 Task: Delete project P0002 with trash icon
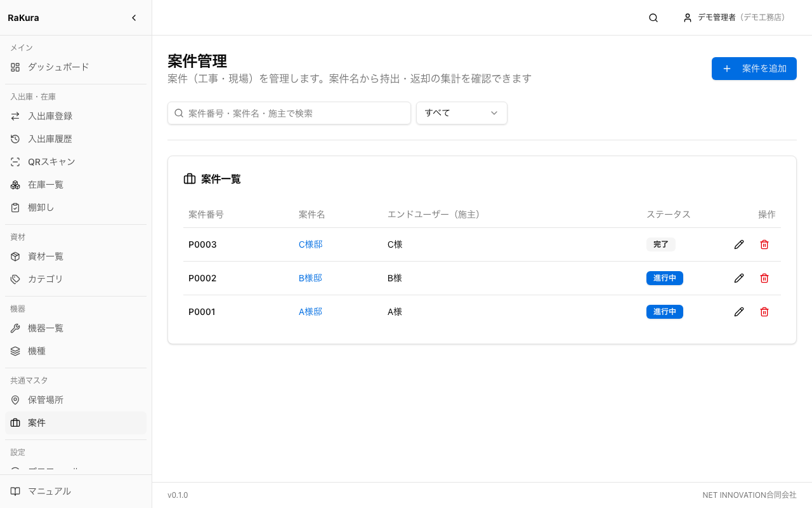tap(764, 278)
